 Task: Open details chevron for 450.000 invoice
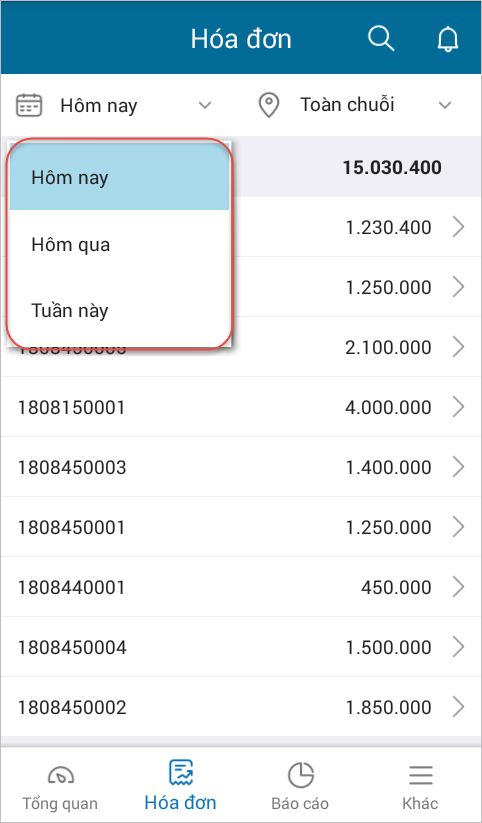click(458, 587)
